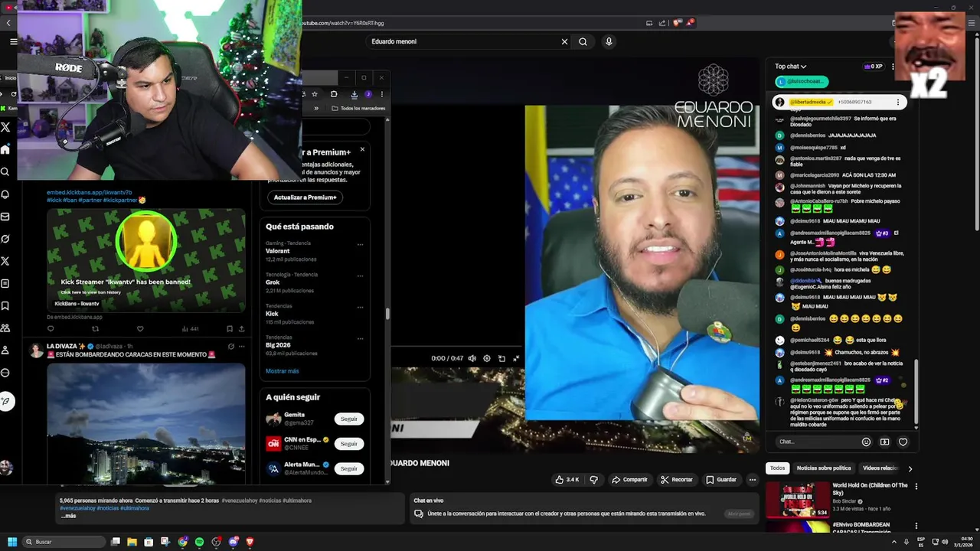Open options for Kick trend

coord(360,308)
